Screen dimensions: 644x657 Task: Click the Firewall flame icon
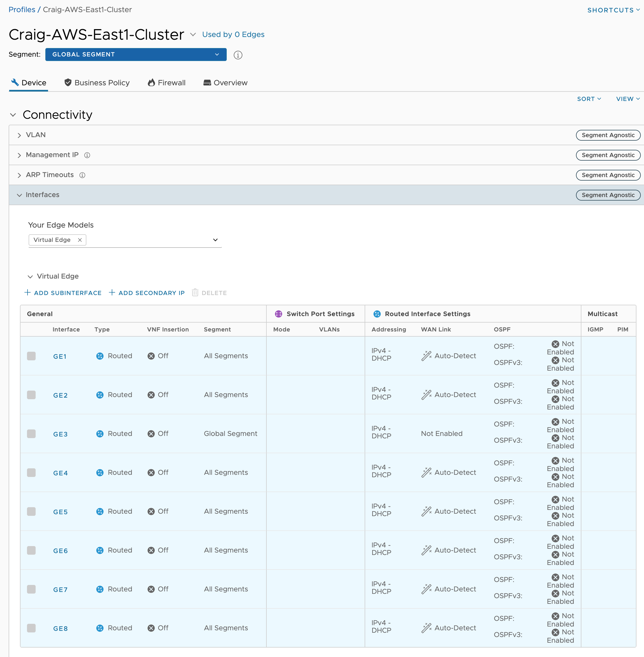click(x=151, y=82)
